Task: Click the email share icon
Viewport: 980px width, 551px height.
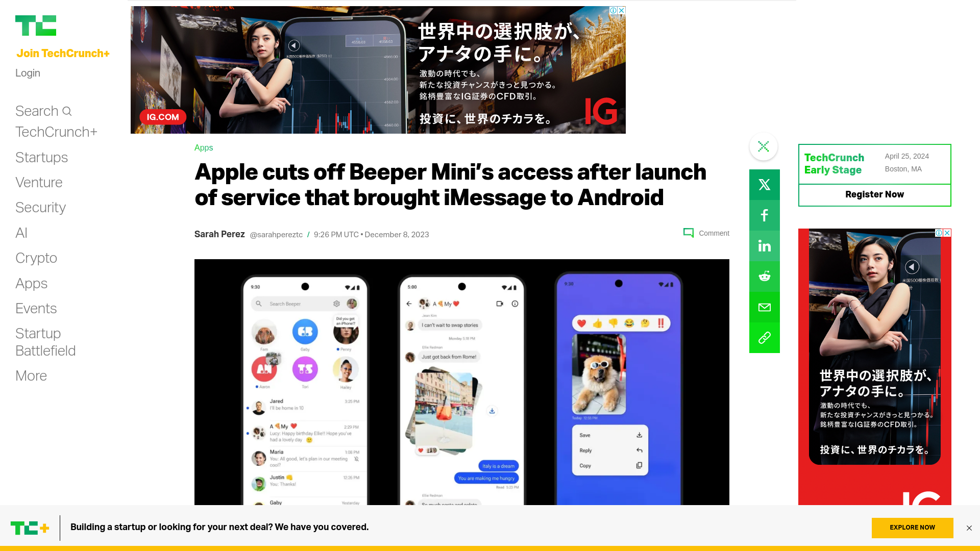Action: (765, 307)
